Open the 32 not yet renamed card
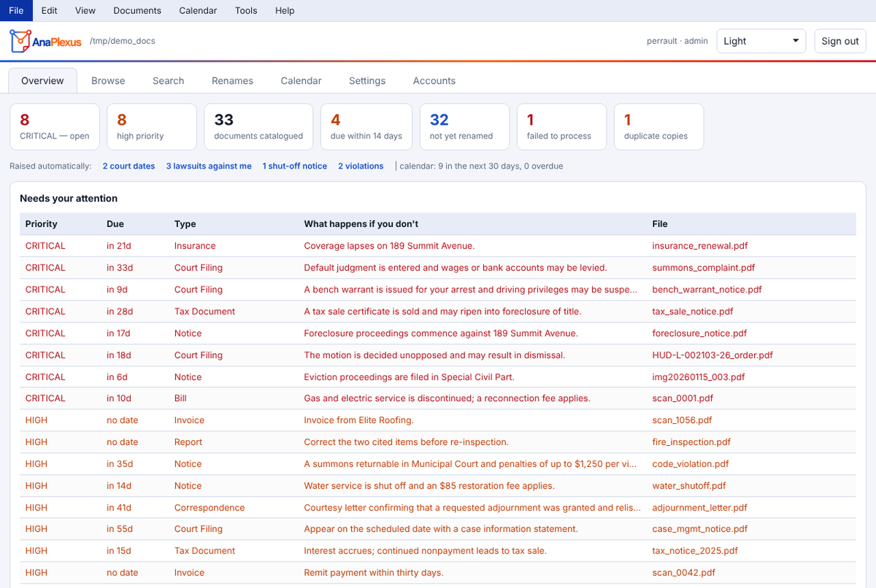The height and width of the screenshot is (588, 876). pyautogui.click(x=464, y=127)
